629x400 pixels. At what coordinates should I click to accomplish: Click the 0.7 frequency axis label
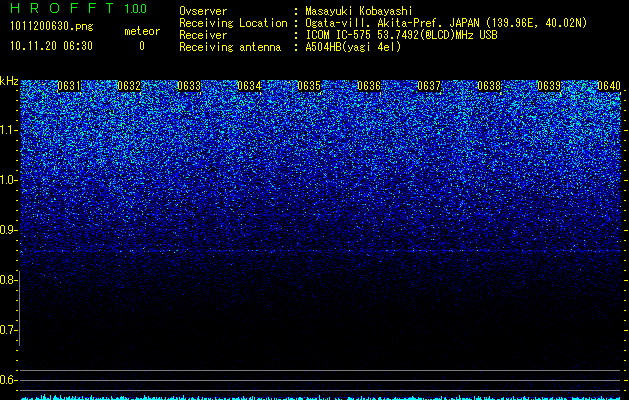[8, 330]
